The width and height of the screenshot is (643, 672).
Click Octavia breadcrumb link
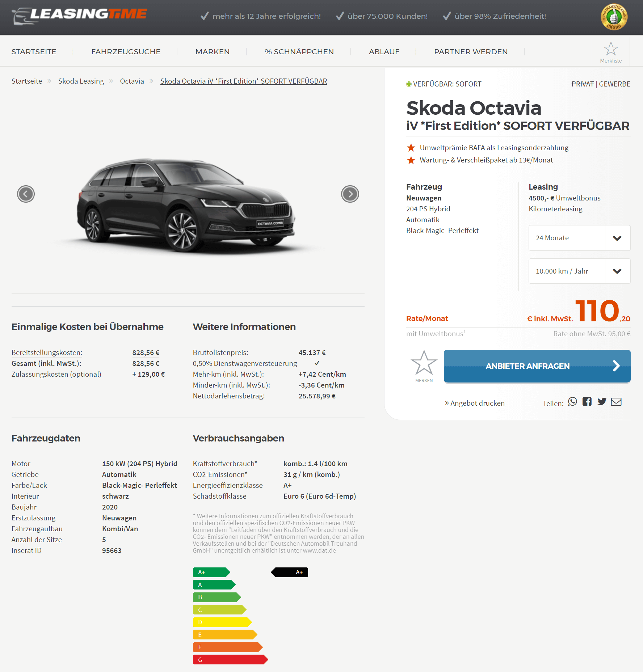pos(132,81)
